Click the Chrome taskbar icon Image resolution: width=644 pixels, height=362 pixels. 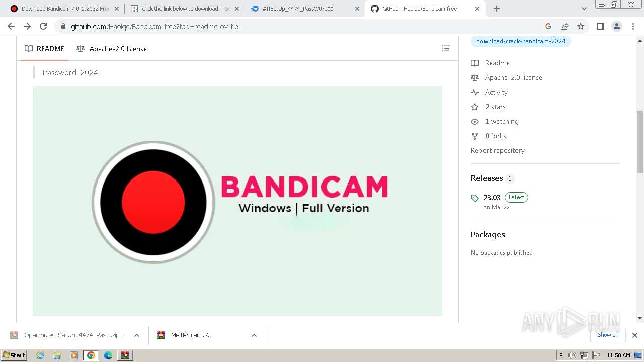click(x=91, y=355)
